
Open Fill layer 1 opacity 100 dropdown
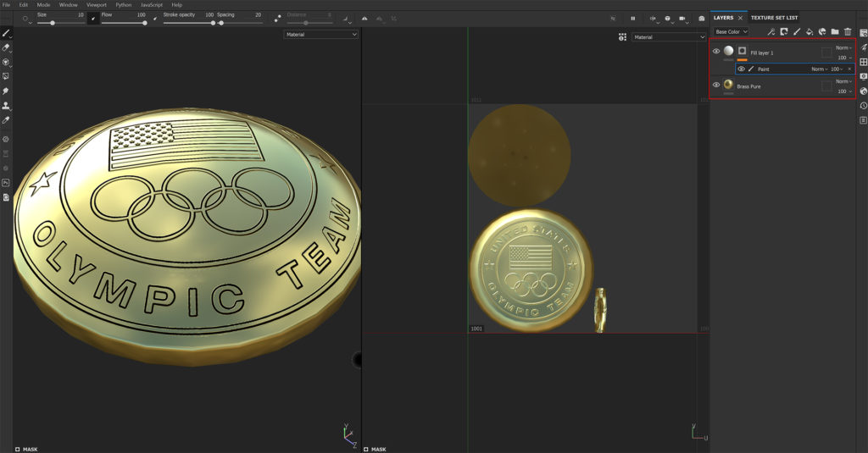[844, 58]
